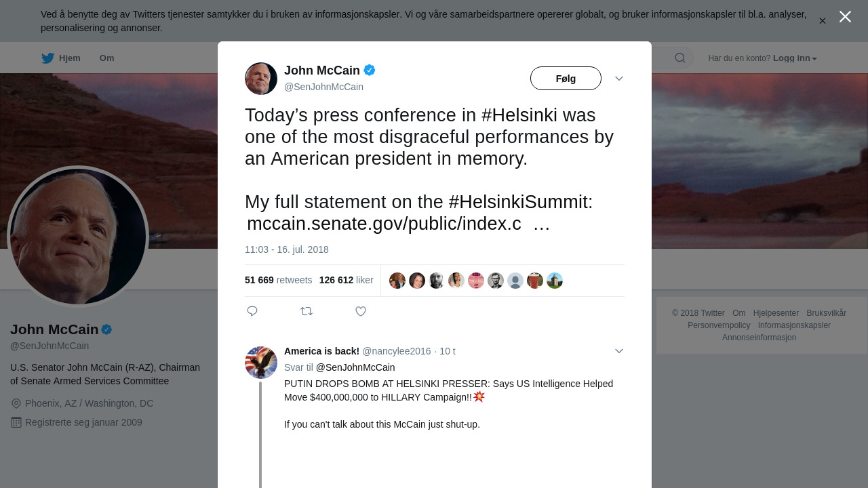Viewport: 868px width, 488px height.
Task: Click the retweet arrows icon
Action: 307,311
